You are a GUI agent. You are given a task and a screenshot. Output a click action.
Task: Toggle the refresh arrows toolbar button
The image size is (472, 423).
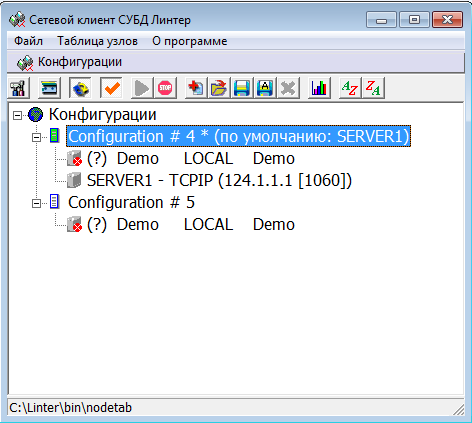click(80, 88)
